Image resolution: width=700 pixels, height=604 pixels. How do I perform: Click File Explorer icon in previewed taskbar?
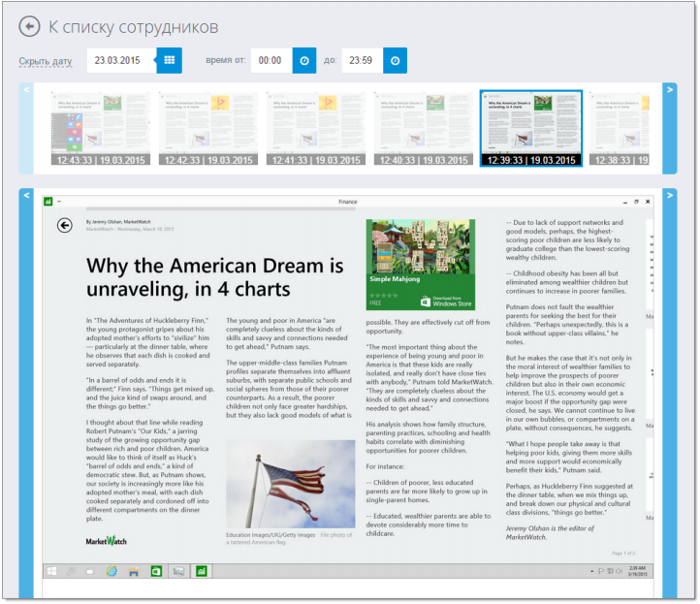pos(134,571)
